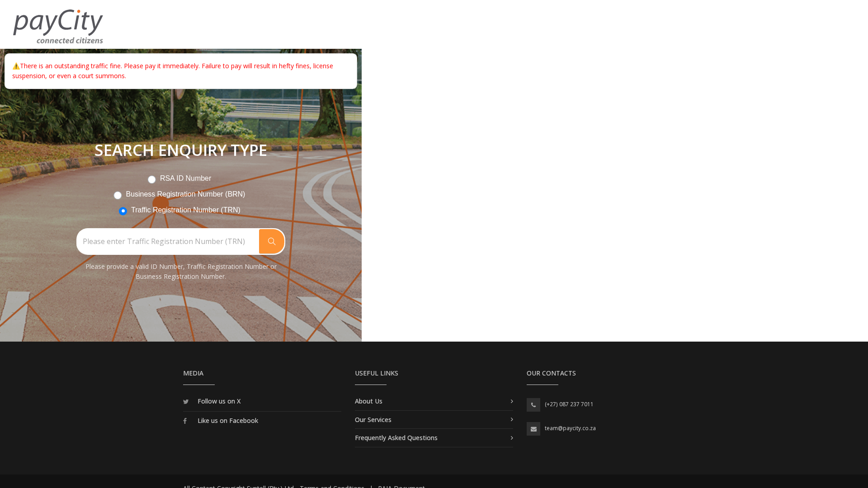Select Traffic Registration Number (TRN) option
Viewport: 868px width, 488px height.
(x=123, y=211)
